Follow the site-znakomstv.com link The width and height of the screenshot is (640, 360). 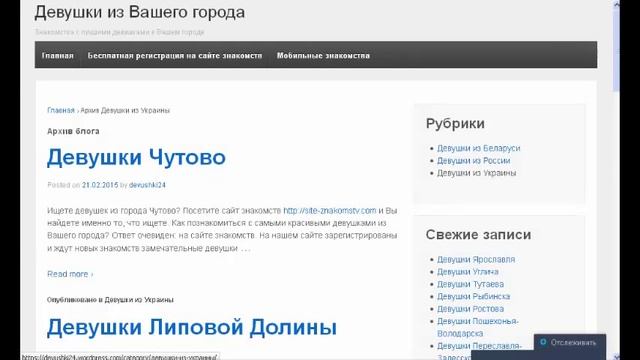[330, 211]
